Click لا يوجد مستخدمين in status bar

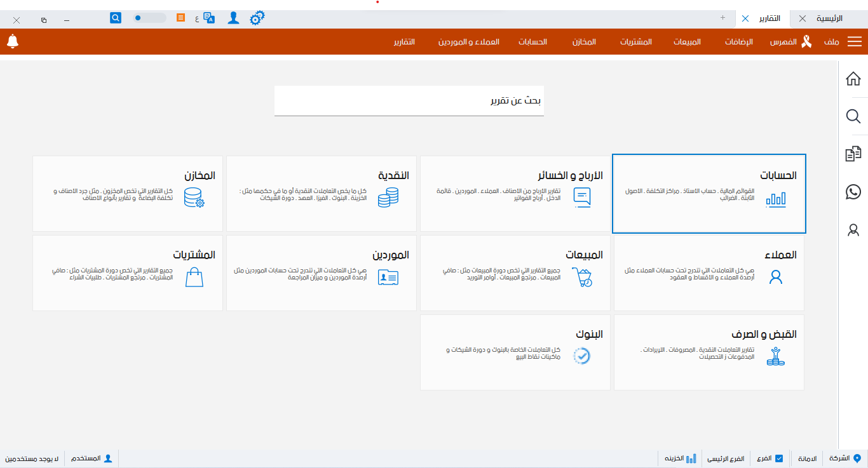click(x=32, y=458)
